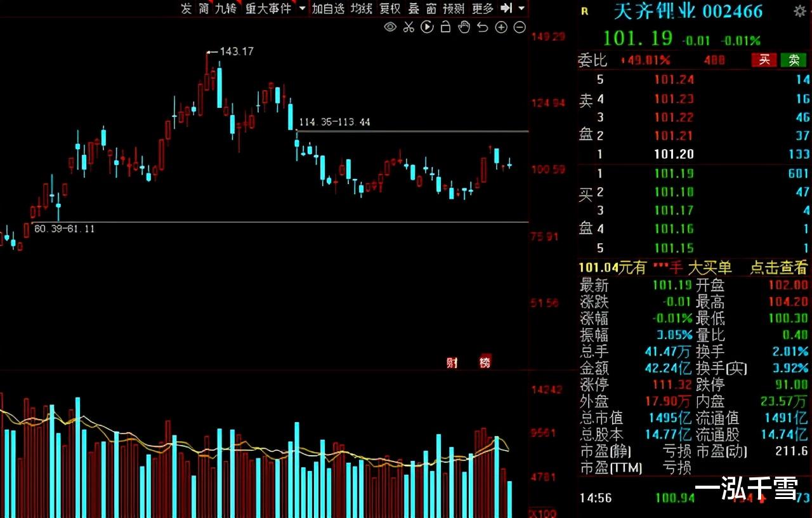Click the 点击查看 link
The height and width of the screenshot is (518, 812).
[x=779, y=268]
